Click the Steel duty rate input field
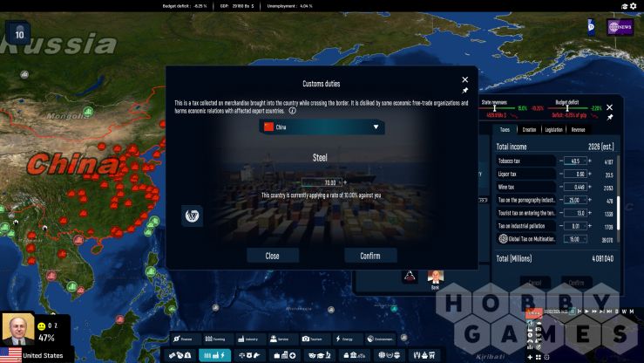The image size is (644, 363). (x=322, y=182)
